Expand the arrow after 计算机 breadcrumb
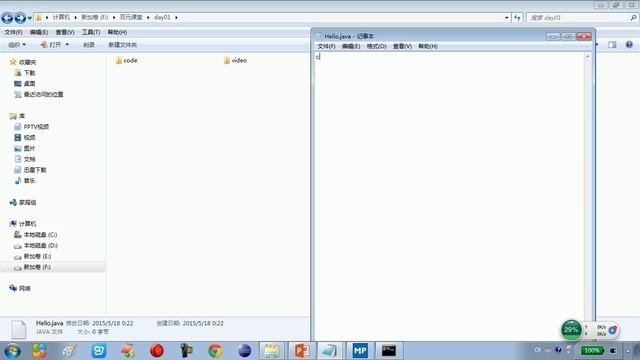Image resolution: width=640 pixels, height=360 pixels. [x=76, y=18]
